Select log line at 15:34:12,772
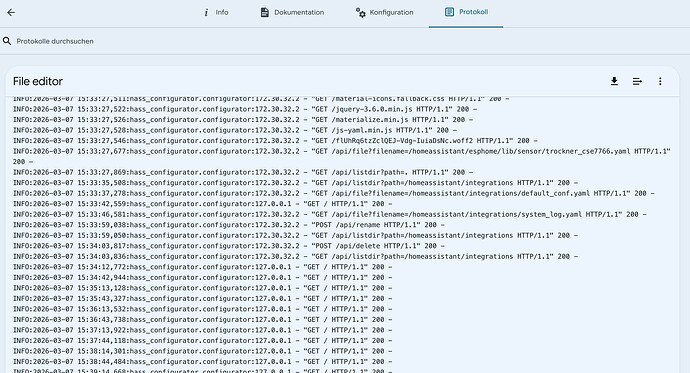690x373 pixels. pyautogui.click(x=202, y=267)
